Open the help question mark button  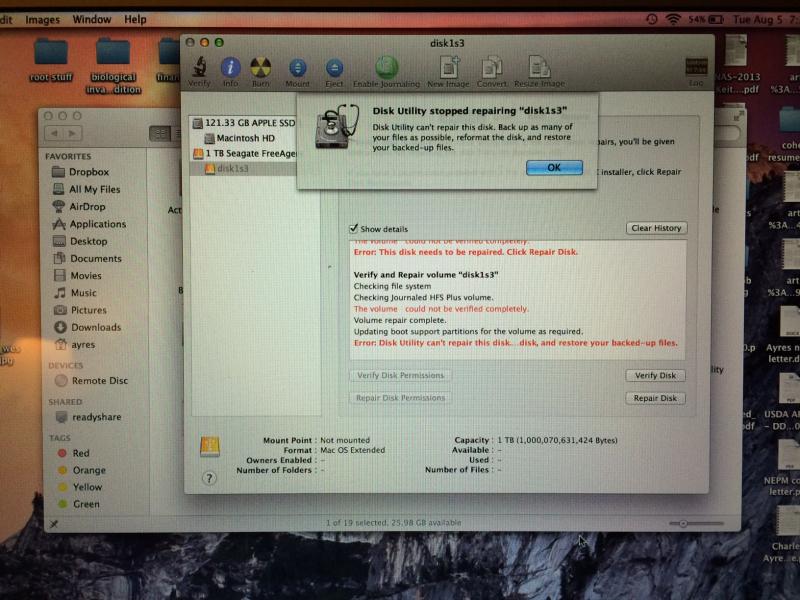click(x=209, y=478)
